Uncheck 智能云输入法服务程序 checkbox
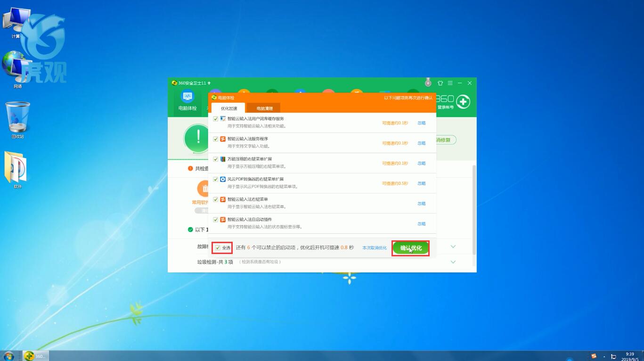The width and height of the screenshot is (644, 361). (x=216, y=139)
